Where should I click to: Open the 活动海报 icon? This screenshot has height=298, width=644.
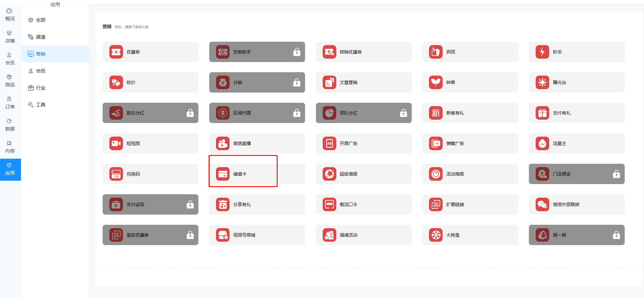tap(436, 174)
